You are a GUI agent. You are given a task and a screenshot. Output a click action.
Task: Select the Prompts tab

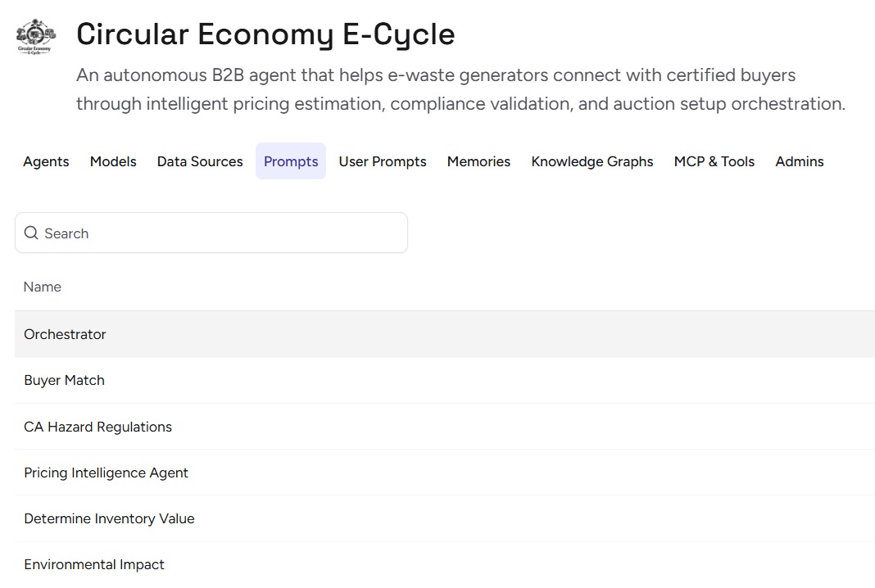(291, 161)
